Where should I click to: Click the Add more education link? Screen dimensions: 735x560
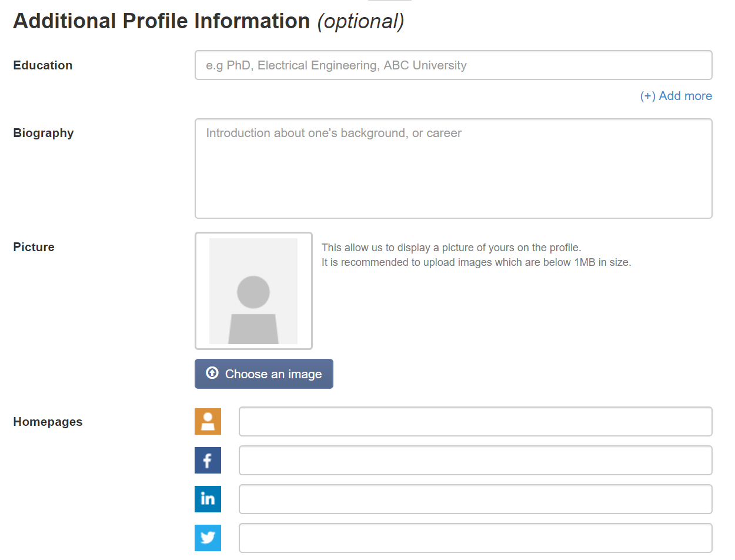[x=676, y=96]
